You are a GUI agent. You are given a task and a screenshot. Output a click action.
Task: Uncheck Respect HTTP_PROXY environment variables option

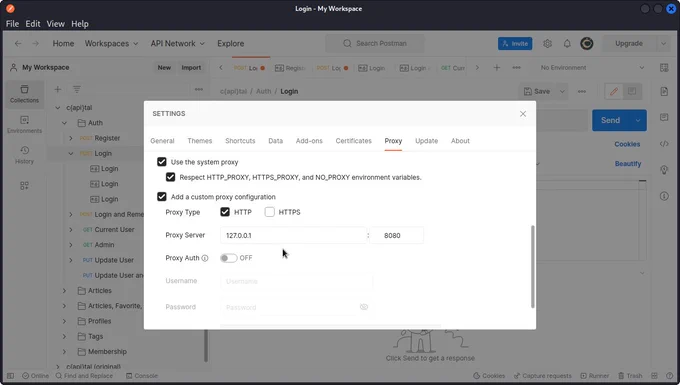170,177
